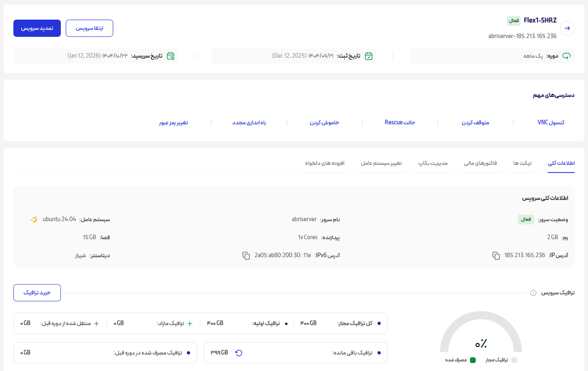Screen dimensions: 588x371
Task: Copy the IPv6 address 2a05:ab80:200:30::11e
Action: coord(246,255)
